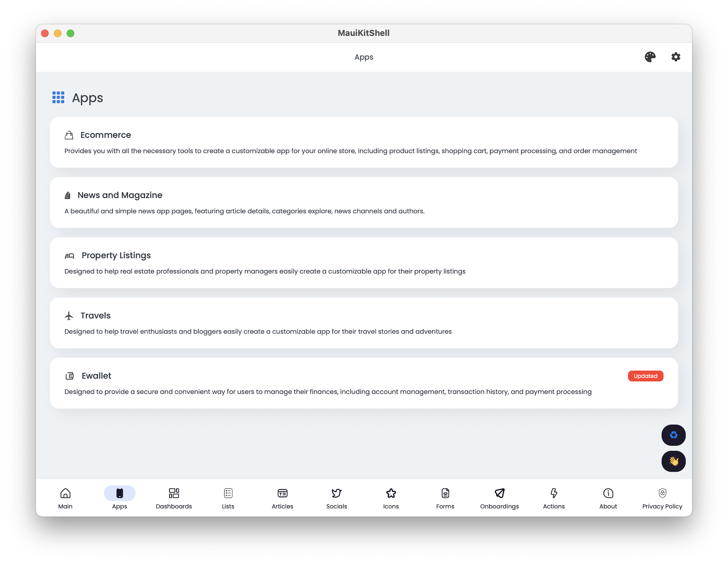Open the Onboardings tab
The height and width of the screenshot is (564, 728).
pos(499,498)
